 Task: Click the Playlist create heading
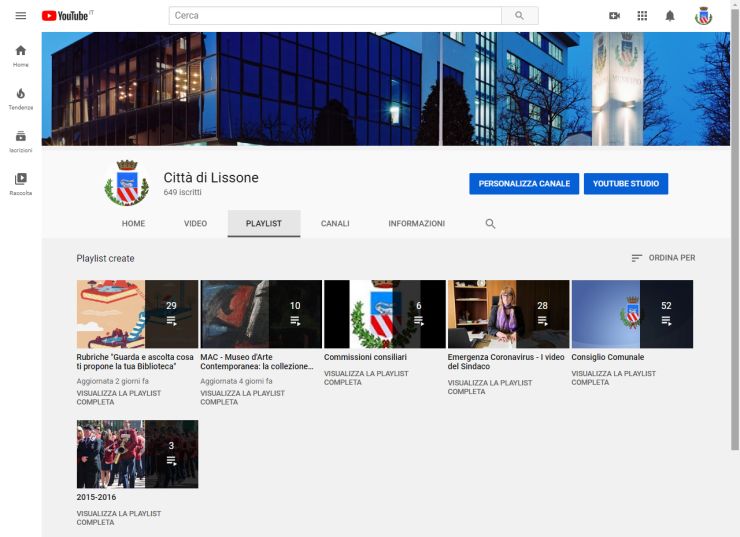coord(105,259)
